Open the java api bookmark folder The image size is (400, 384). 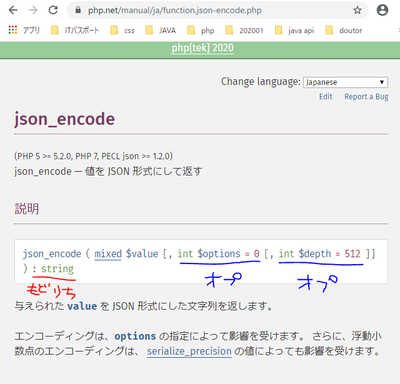click(294, 30)
